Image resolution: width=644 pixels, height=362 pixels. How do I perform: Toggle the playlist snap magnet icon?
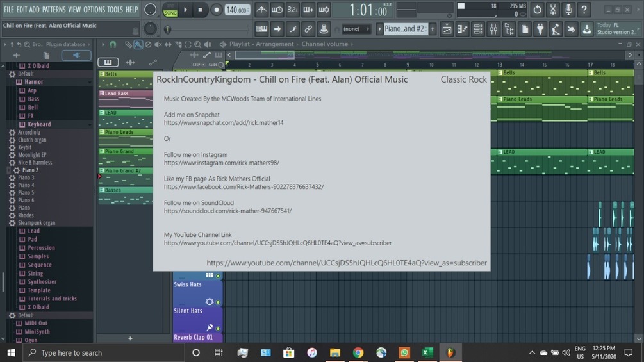113,44
